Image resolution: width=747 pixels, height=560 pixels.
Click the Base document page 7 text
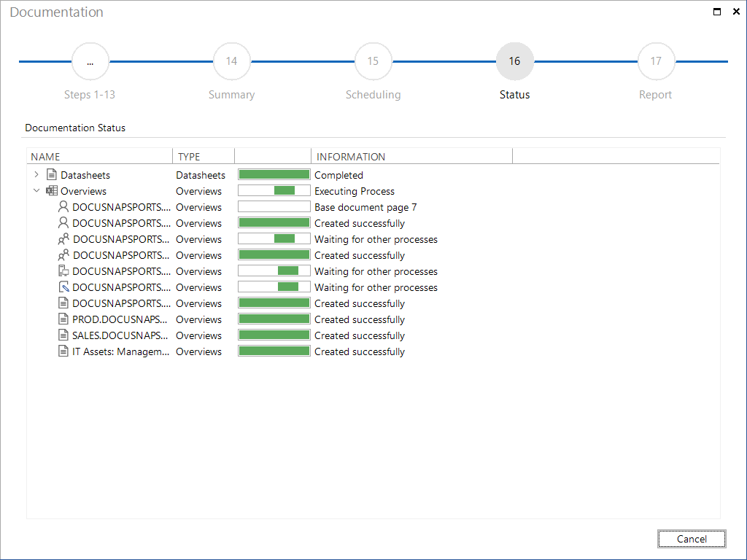tap(365, 208)
